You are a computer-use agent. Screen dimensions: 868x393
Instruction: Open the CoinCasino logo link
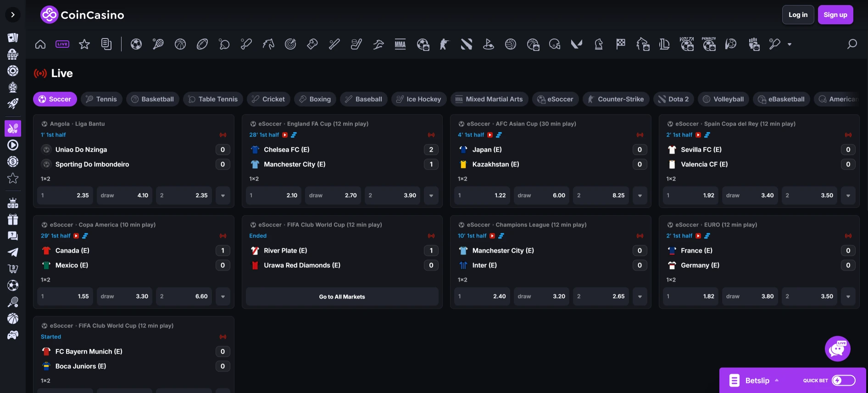(x=82, y=15)
